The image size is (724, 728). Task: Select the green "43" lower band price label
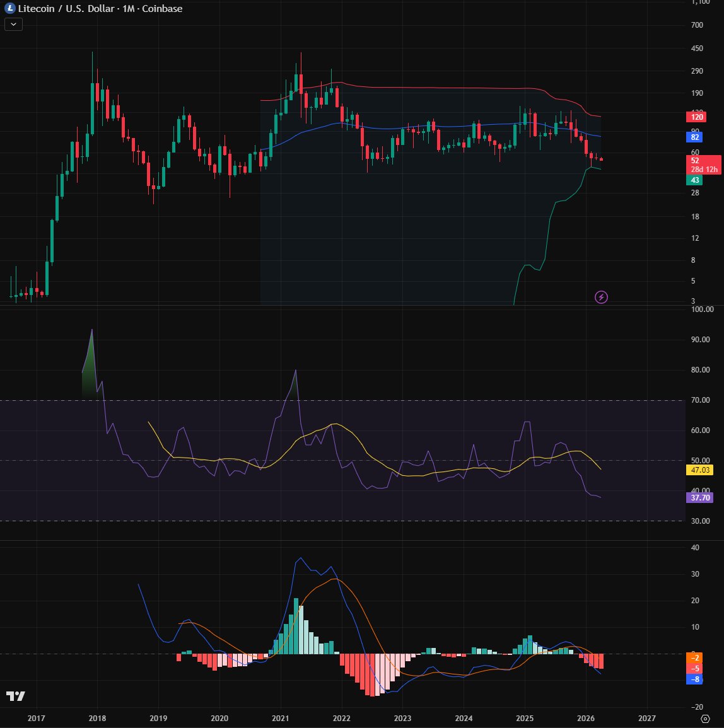694,180
